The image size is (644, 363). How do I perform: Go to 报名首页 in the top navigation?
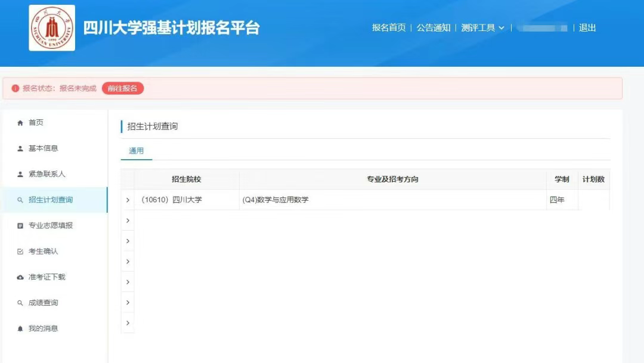389,27
